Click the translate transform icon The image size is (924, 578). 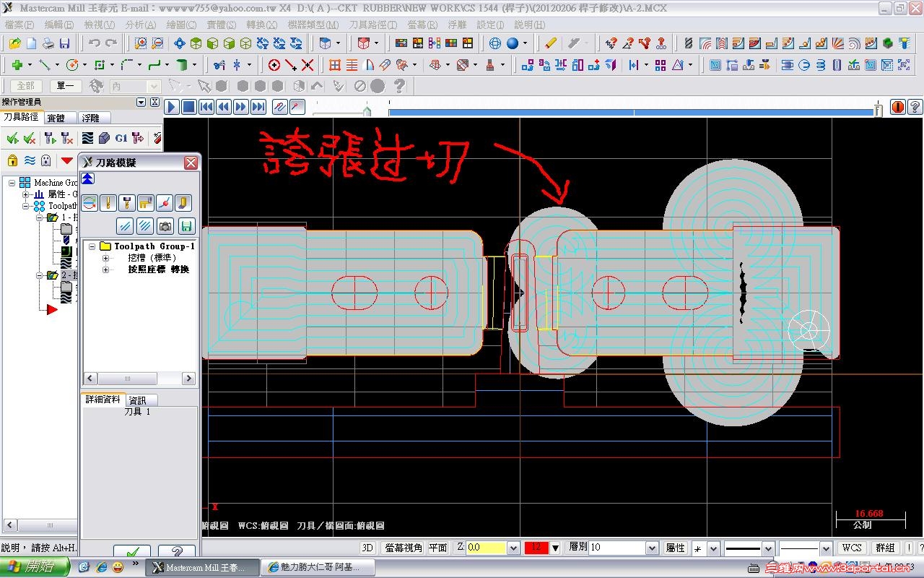click(527, 65)
